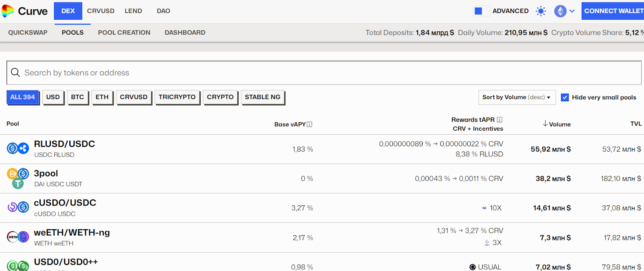Click Total Deposits 1,84 млрд $ stat
The width and height of the screenshot is (644, 271).
coord(410,33)
